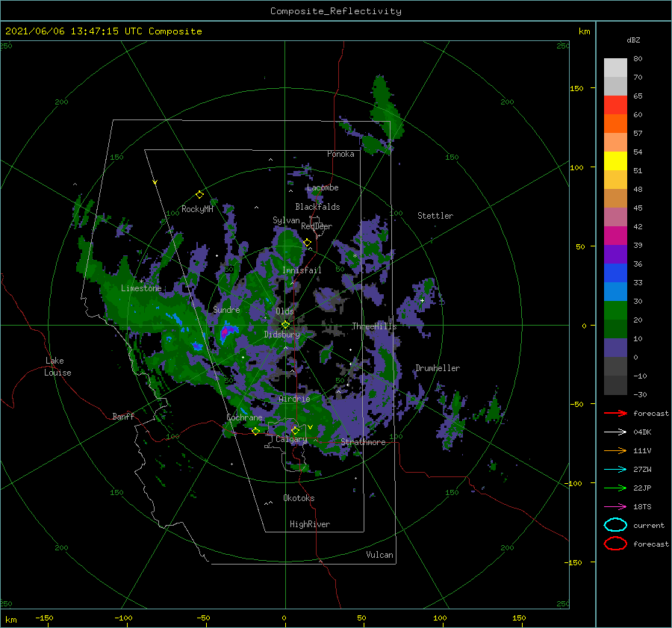
Task: Click the Sylvan label
Action: tap(286, 220)
